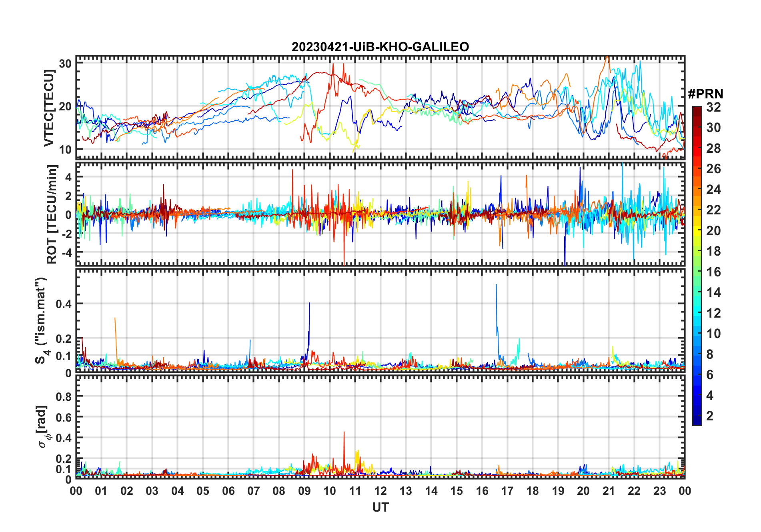Click the S4 ("ism.mat") axis label
This screenshot has height=532, width=761.
pyautogui.click(x=42, y=320)
